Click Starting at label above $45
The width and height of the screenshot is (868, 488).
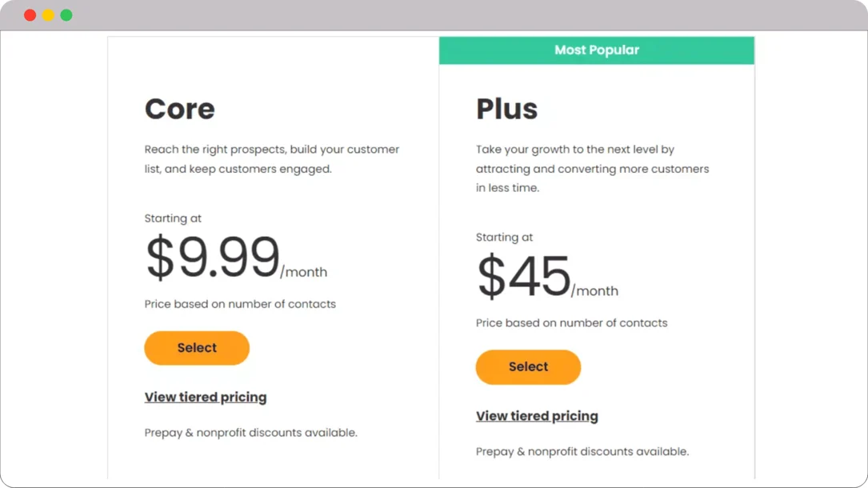coord(504,237)
